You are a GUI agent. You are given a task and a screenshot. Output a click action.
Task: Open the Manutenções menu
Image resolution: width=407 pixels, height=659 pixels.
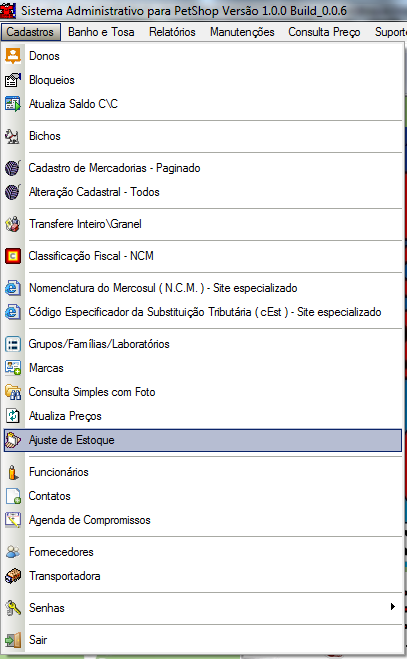tap(242, 32)
